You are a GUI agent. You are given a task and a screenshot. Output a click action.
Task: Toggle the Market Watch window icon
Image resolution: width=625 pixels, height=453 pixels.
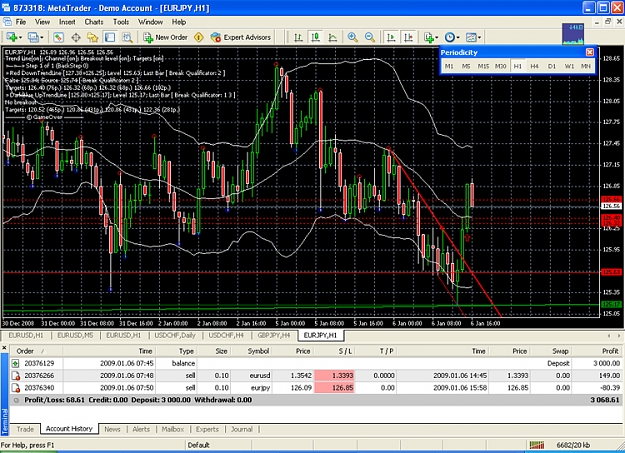[x=59, y=37]
